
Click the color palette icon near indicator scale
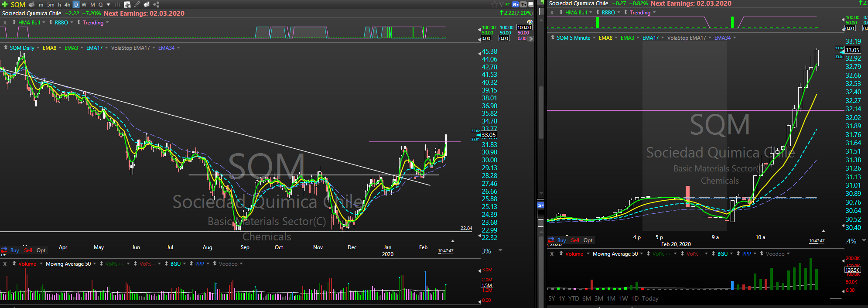coord(530,22)
